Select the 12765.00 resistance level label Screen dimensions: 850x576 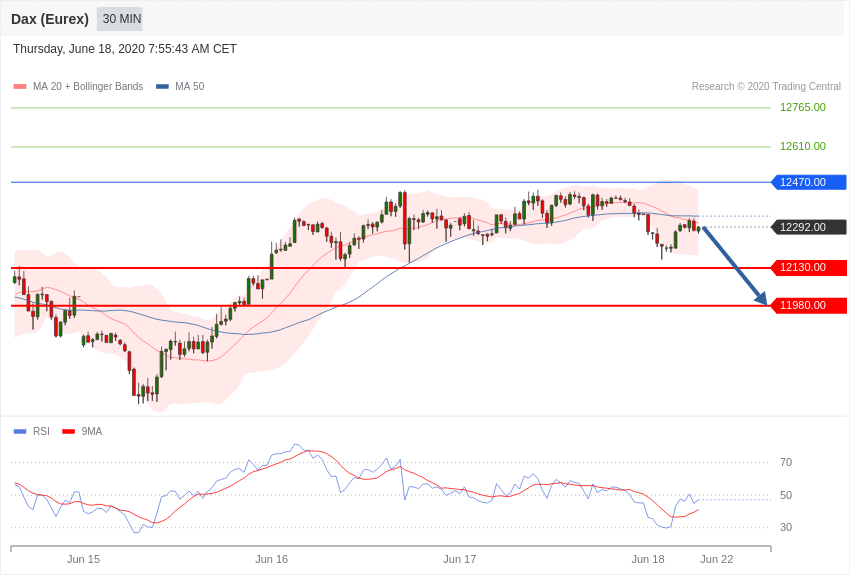(x=802, y=107)
